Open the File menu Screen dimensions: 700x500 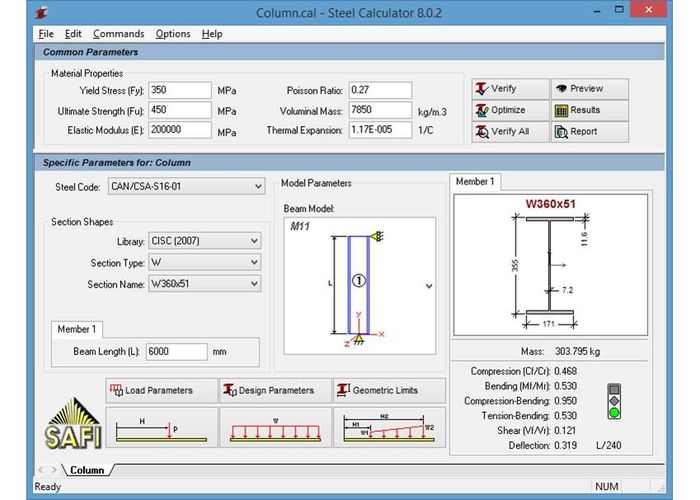(46, 34)
